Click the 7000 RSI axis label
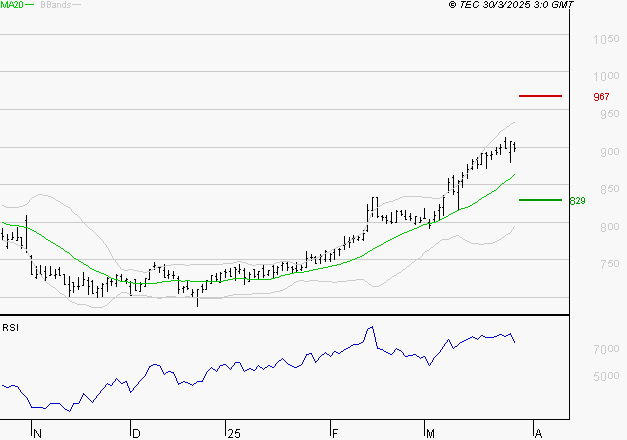Screen dimensions: 627x440 click(x=606, y=349)
